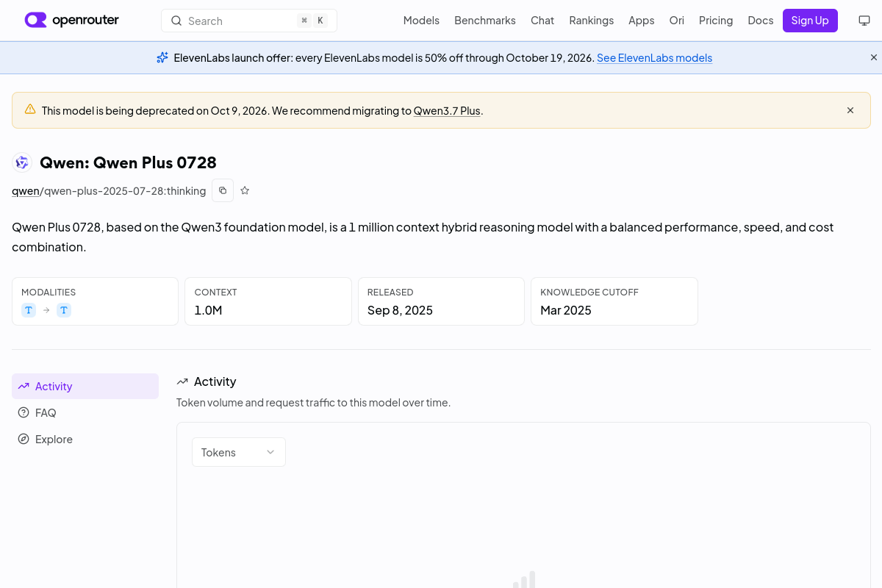
Task: Follow the See ElevenLabs models link
Action: click(654, 58)
